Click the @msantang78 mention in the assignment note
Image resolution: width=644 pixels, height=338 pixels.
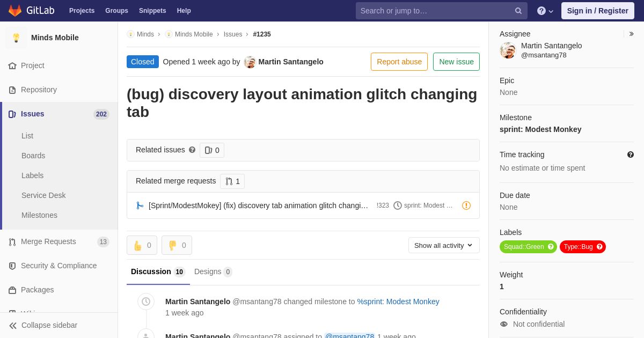349,336
